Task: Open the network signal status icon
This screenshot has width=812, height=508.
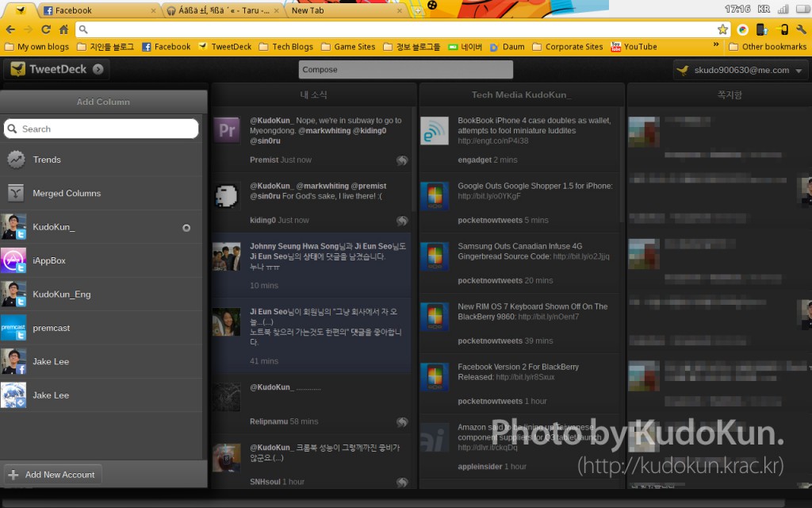Action: (x=783, y=9)
